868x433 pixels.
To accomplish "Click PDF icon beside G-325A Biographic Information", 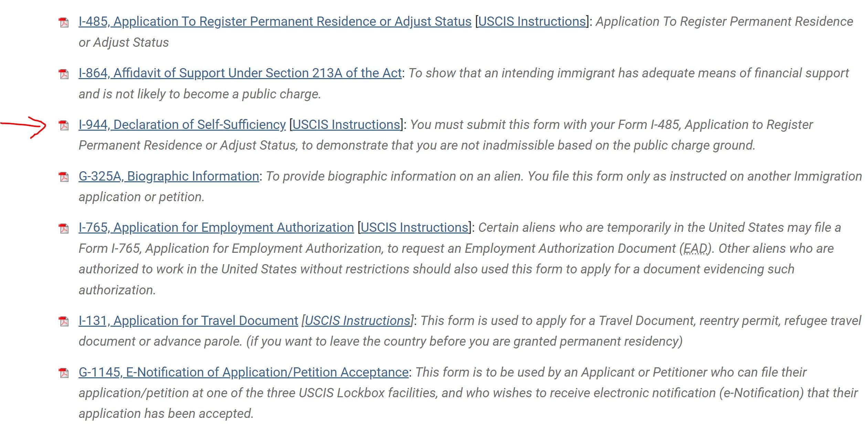I will tap(64, 177).
